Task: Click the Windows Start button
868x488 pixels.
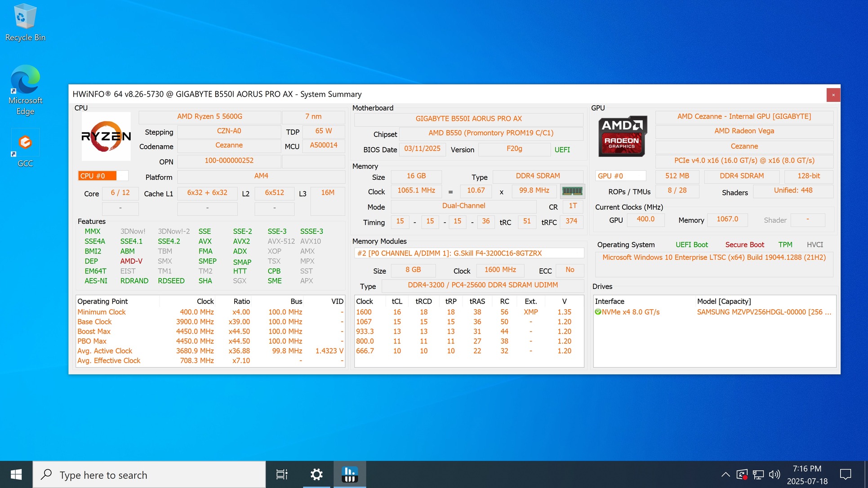Action: pos(16,474)
